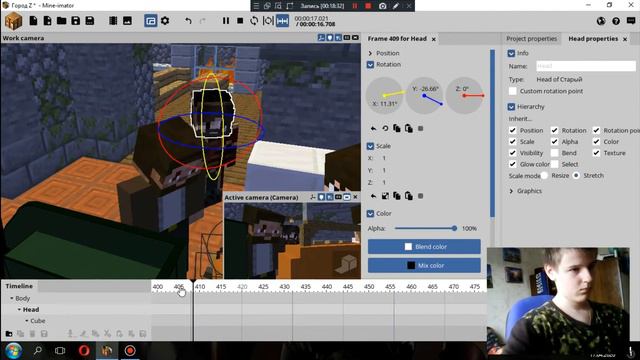Add timeline folder icon at bottom-left
Viewport: 640px width, 360px height.
[9, 334]
